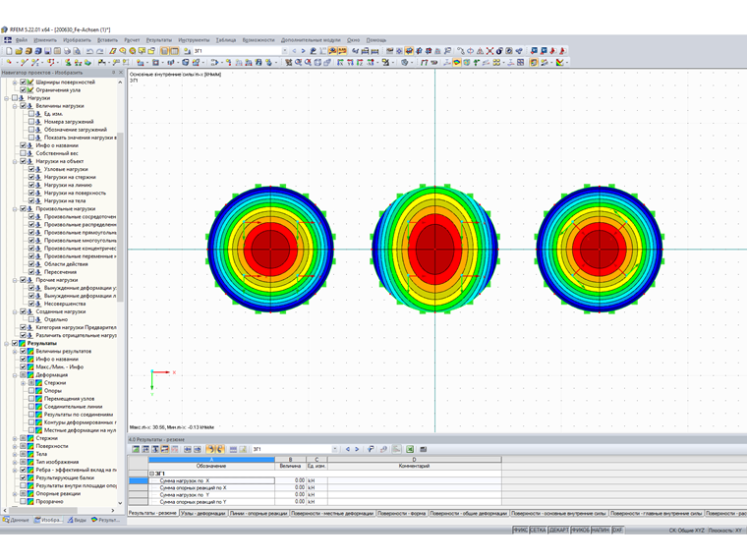Toggle 'Результирующие балки' checkbox
The width and height of the screenshot is (747, 560).
click(x=23, y=477)
